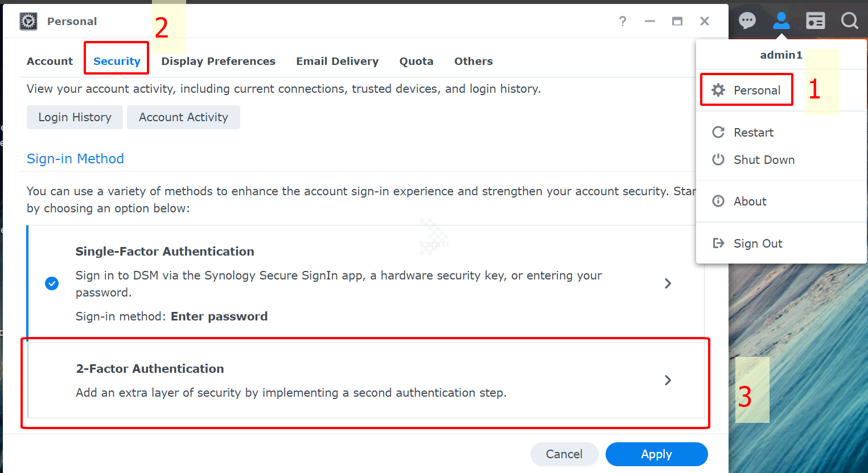The width and height of the screenshot is (868, 473).
Task: Click the Restart icon in user menu
Action: coord(718,132)
